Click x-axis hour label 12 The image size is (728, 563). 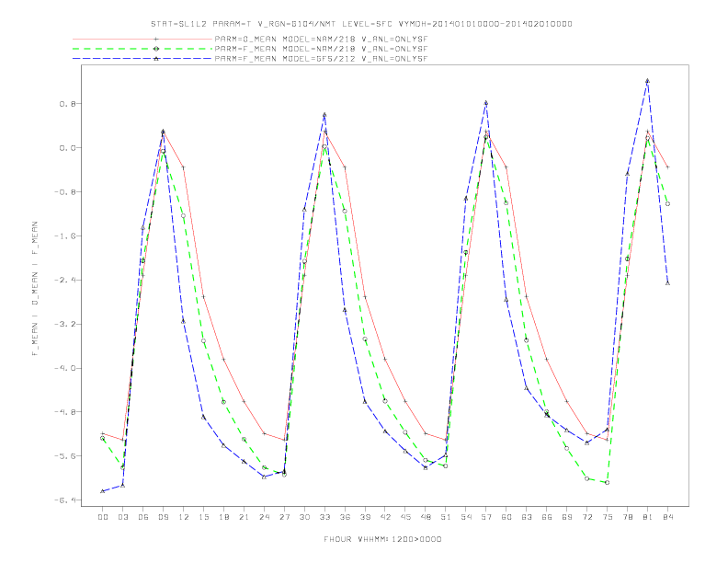(184, 517)
